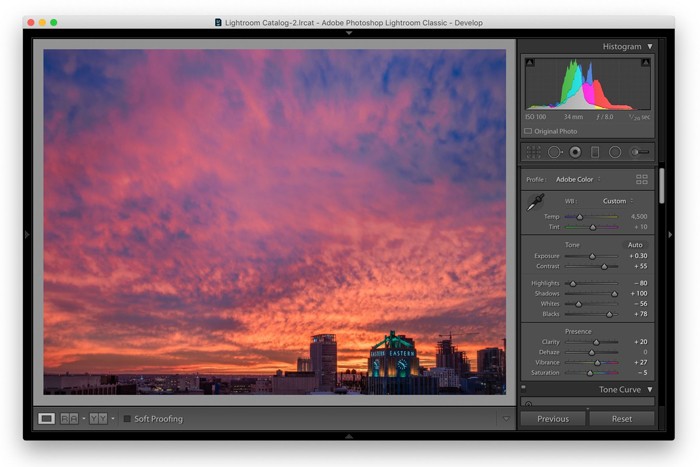Pick the White Balance eyedropper
The width and height of the screenshot is (700, 467).
click(536, 201)
